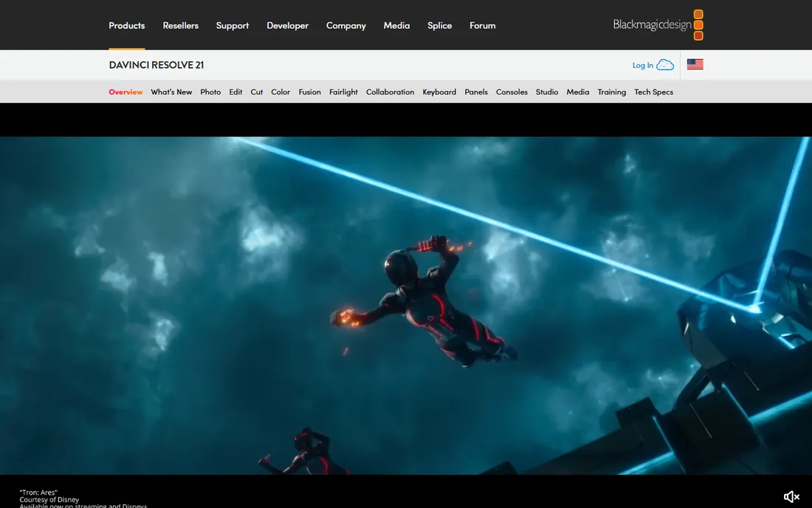812x508 pixels.
Task: Open the Fairlight tab
Action: tap(343, 92)
